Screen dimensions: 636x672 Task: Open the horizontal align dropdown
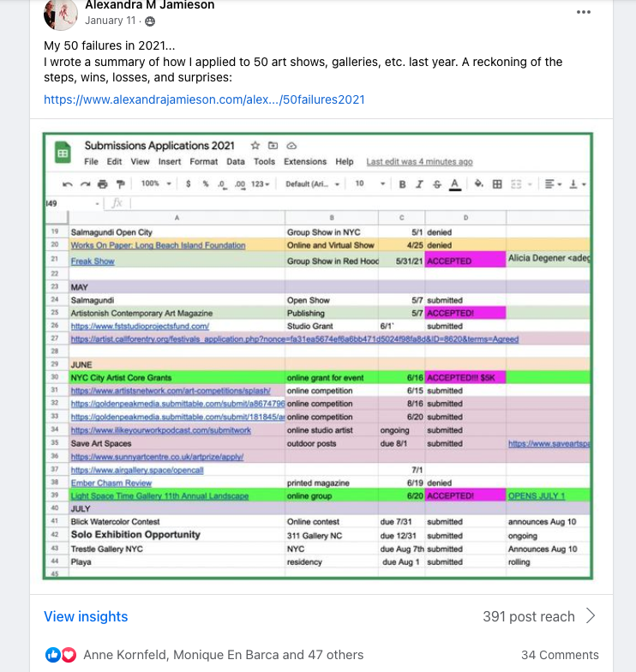pyautogui.click(x=553, y=184)
